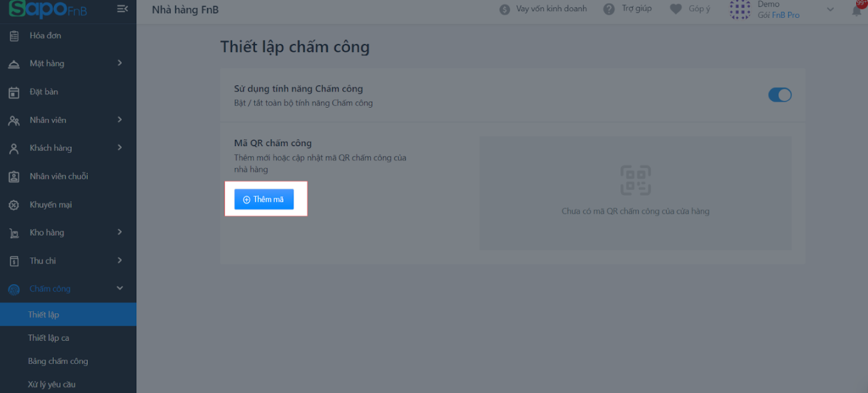This screenshot has width=868, height=393.
Task: Click the Thêm mã button
Action: pyautogui.click(x=264, y=199)
